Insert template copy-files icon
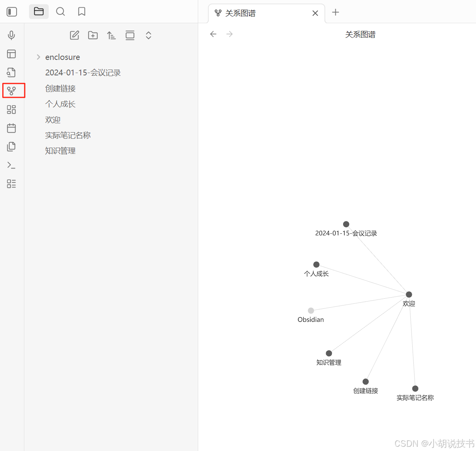The image size is (476, 451). tap(12, 146)
